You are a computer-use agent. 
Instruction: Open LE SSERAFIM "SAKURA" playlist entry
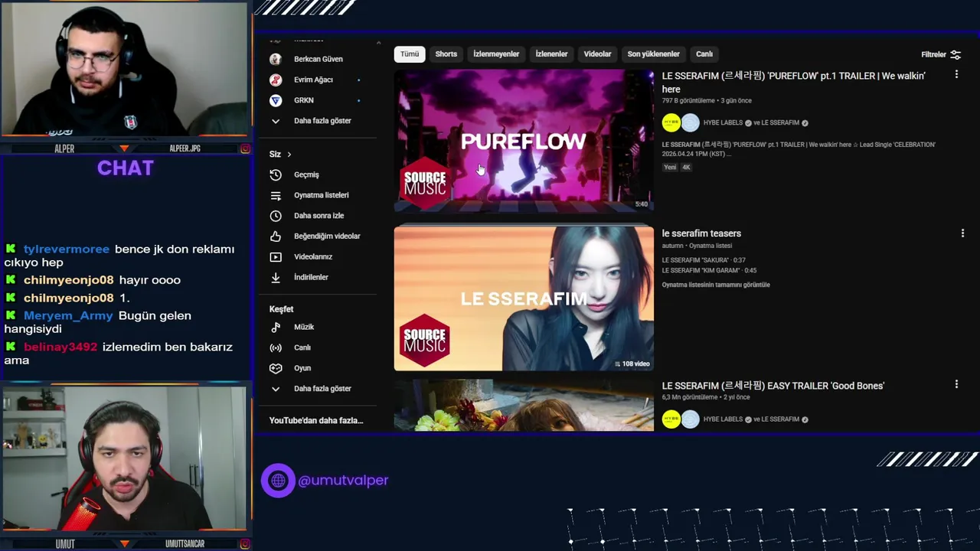click(x=704, y=260)
